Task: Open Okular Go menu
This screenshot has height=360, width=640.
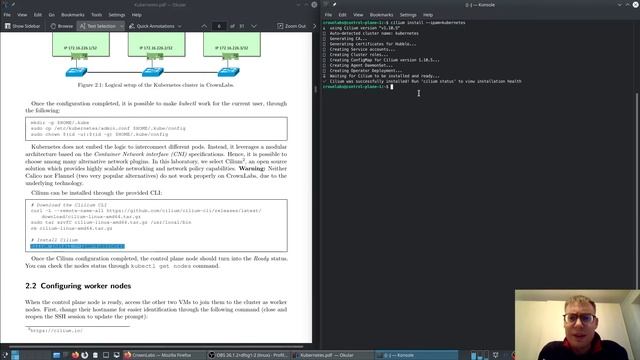Action: tap(51, 15)
